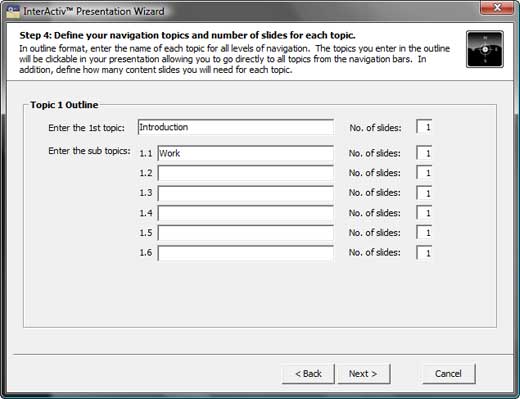This screenshot has height=399, width=520.
Task: Focus the sub topic 1.3 text field
Action: (x=245, y=193)
